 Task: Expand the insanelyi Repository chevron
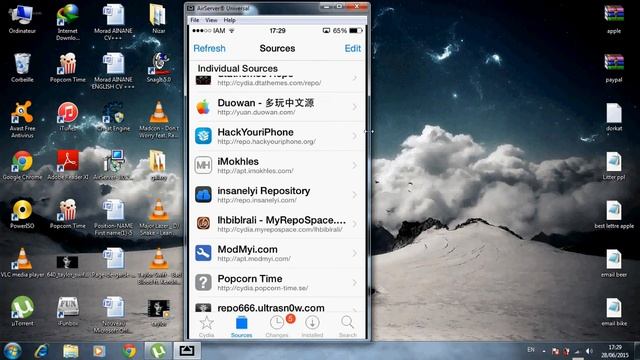point(355,195)
